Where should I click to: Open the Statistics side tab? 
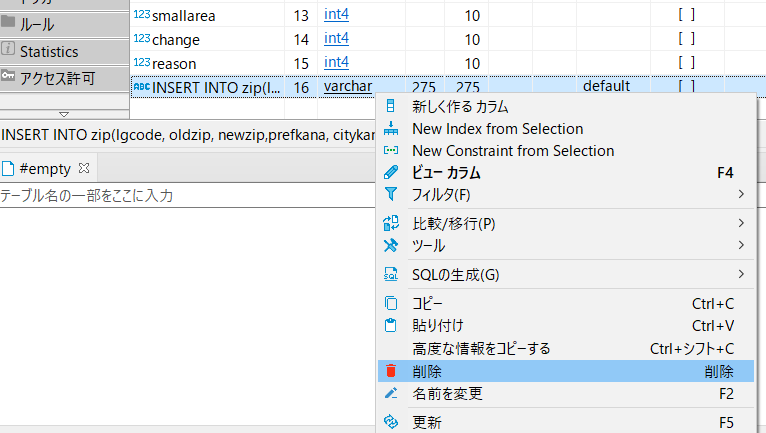pos(64,51)
